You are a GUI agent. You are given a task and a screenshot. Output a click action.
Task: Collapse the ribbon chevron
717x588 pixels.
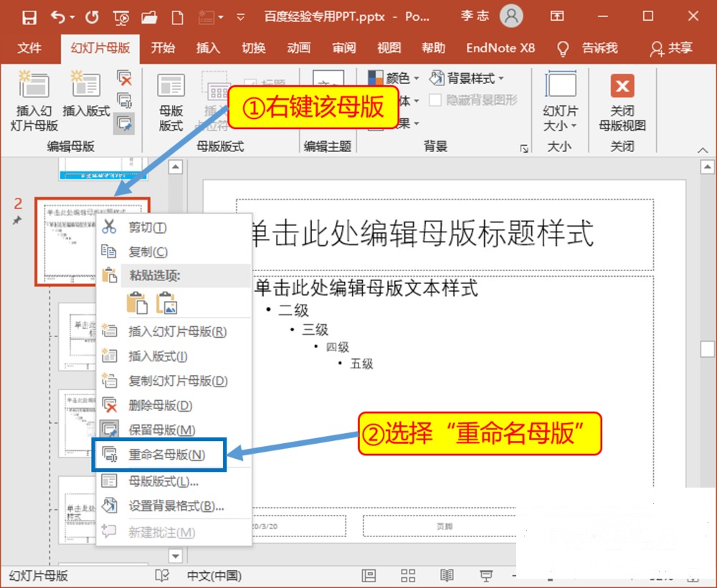(x=703, y=150)
